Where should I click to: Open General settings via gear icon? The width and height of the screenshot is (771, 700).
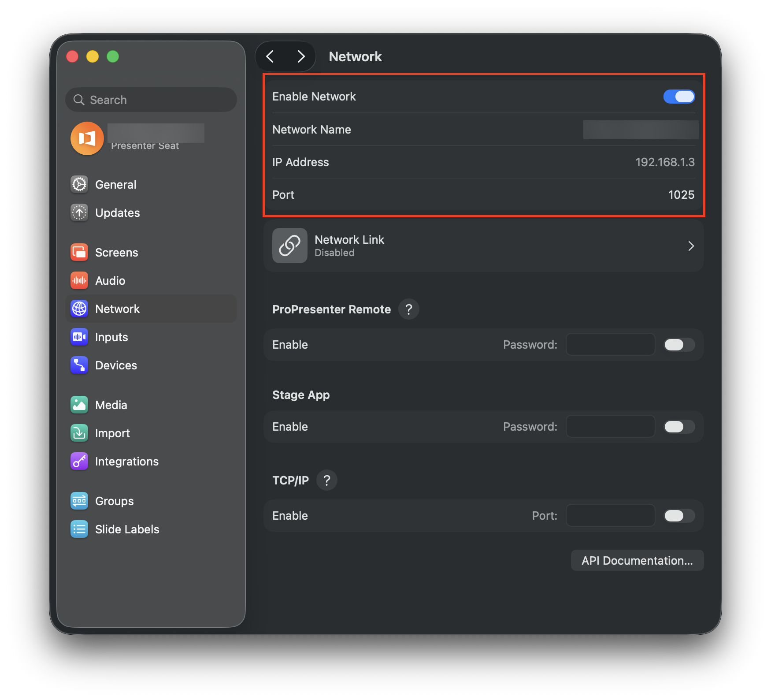[x=79, y=184]
